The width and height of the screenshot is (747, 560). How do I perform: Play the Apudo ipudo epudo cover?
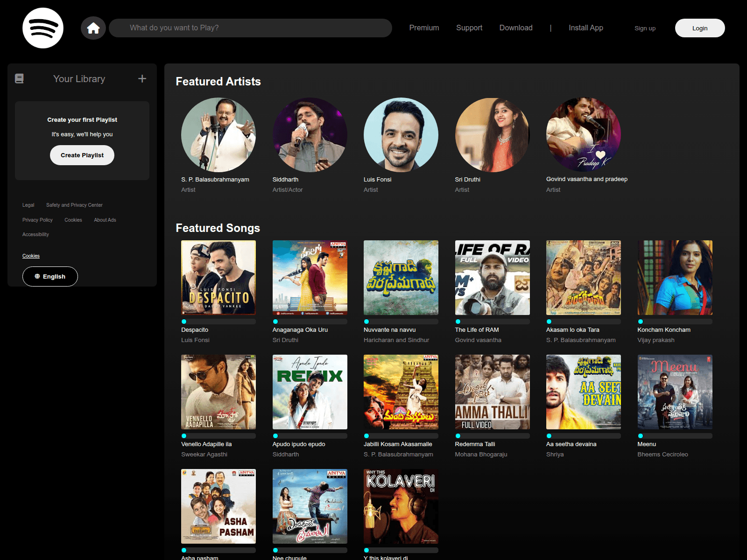pos(310,392)
